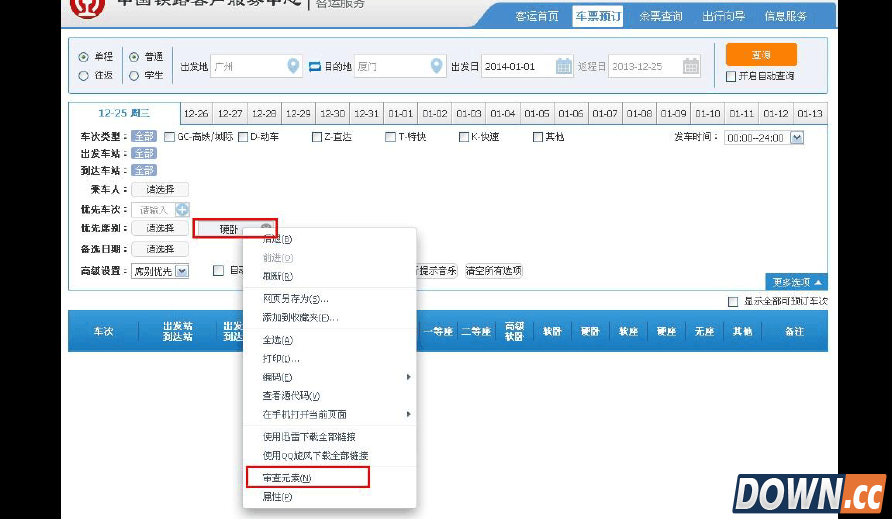Select the 学生 ticket radio button
Image resolution: width=892 pixels, height=519 pixels.
click(x=134, y=76)
